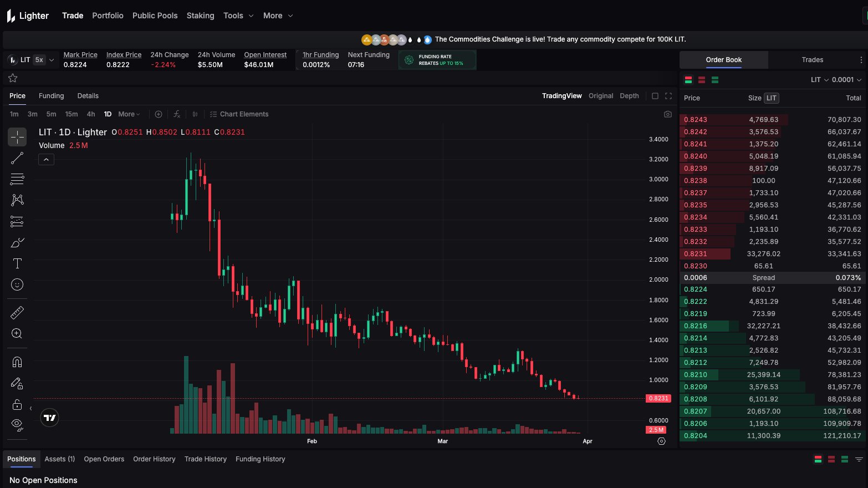The height and width of the screenshot is (488, 868).
Task: Select the 4h timeframe
Action: tap(91, 114)
